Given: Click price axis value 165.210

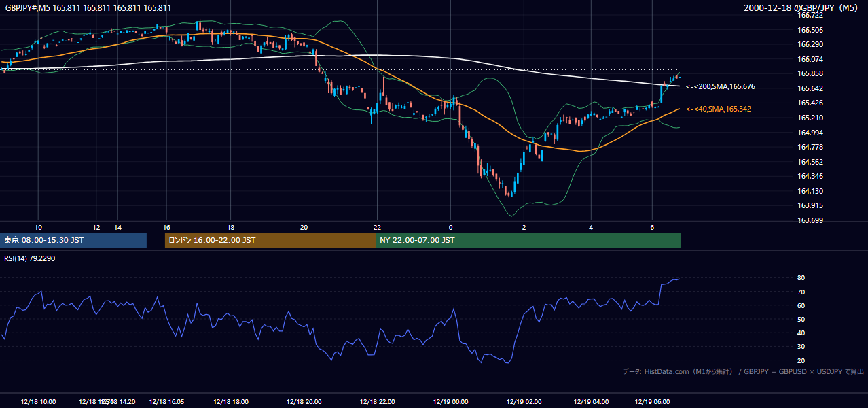Looking at the screenshot, I should pyautogui.click(x=810, y=118).
